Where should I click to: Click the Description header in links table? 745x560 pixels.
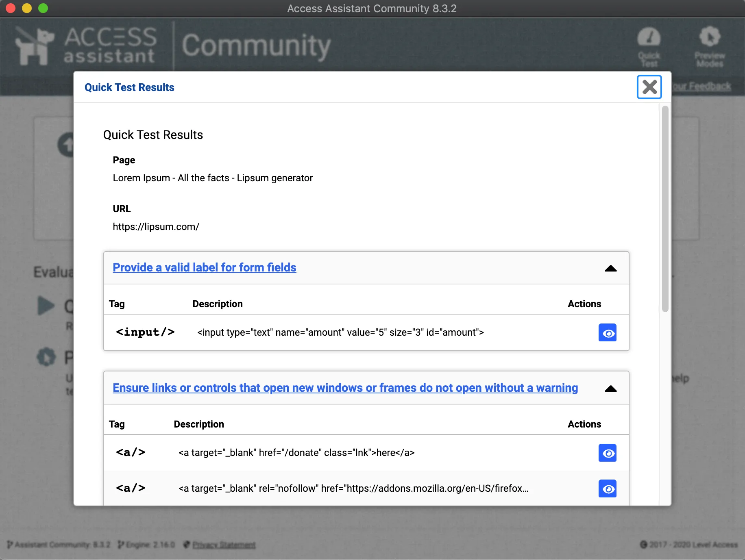pos(199,424)
